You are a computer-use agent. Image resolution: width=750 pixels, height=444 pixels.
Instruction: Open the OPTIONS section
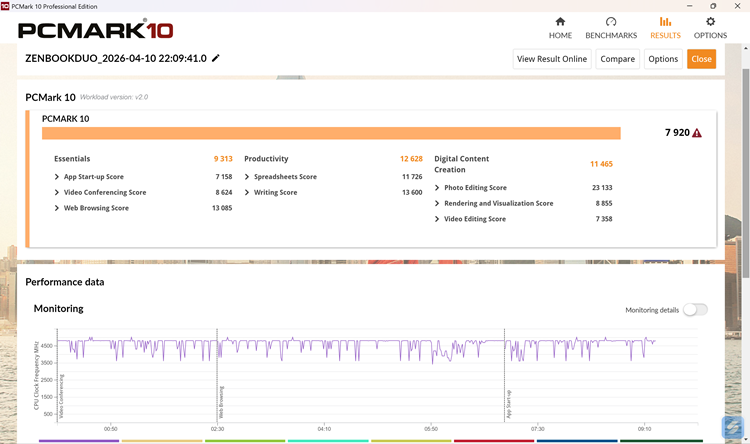tap(710, 28)
